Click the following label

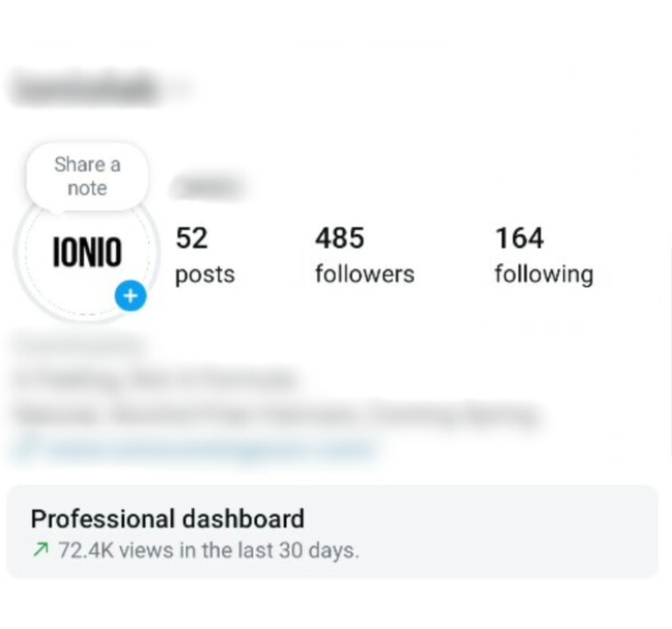pyautogui.click(x=544, y=275)
